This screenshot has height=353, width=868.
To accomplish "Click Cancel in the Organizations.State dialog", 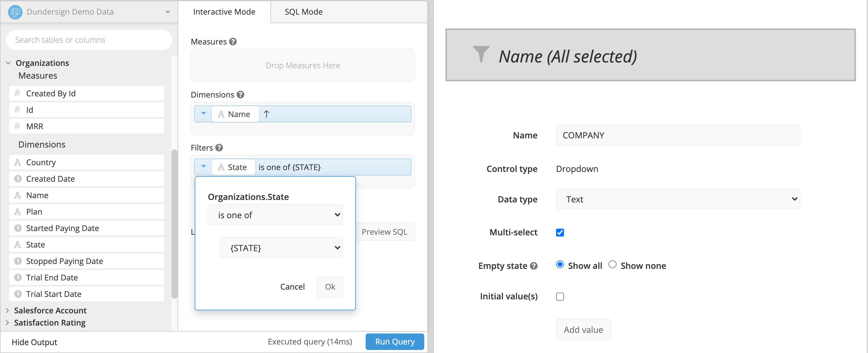I will coord(292,287).
